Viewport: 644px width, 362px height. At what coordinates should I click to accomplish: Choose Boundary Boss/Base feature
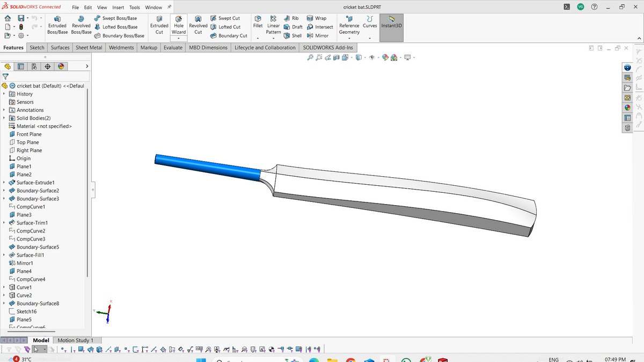click(x=119, y=36)
